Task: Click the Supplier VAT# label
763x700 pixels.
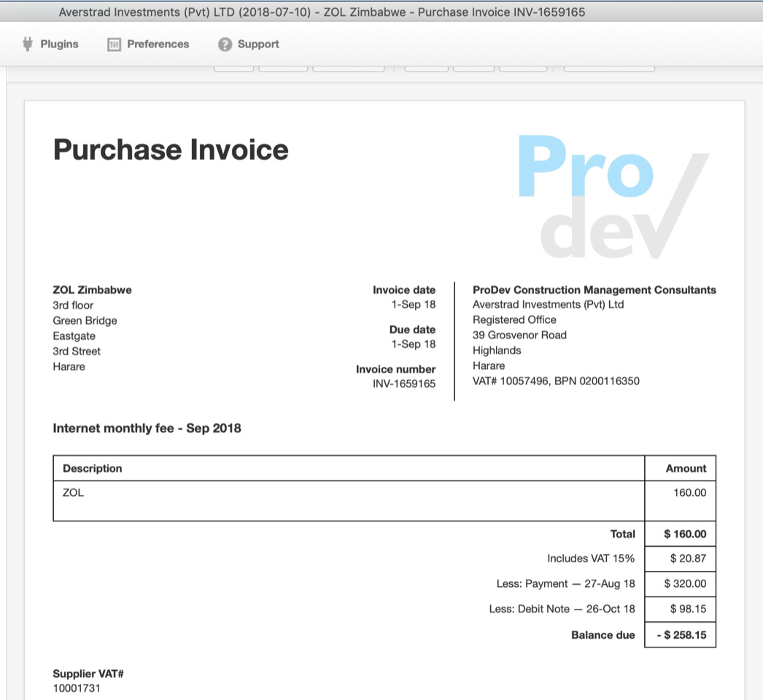Action: coord(88,674)
